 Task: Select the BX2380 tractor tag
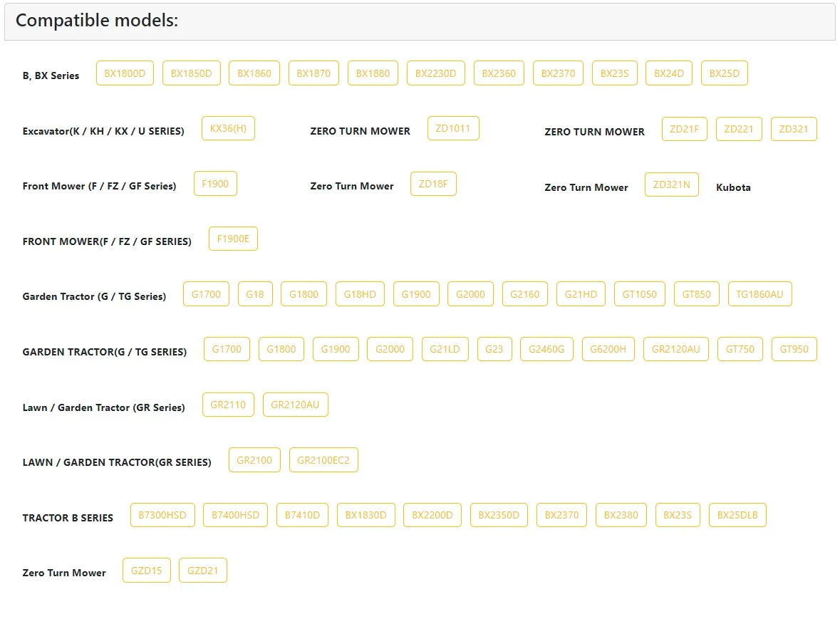click(621, 515)
